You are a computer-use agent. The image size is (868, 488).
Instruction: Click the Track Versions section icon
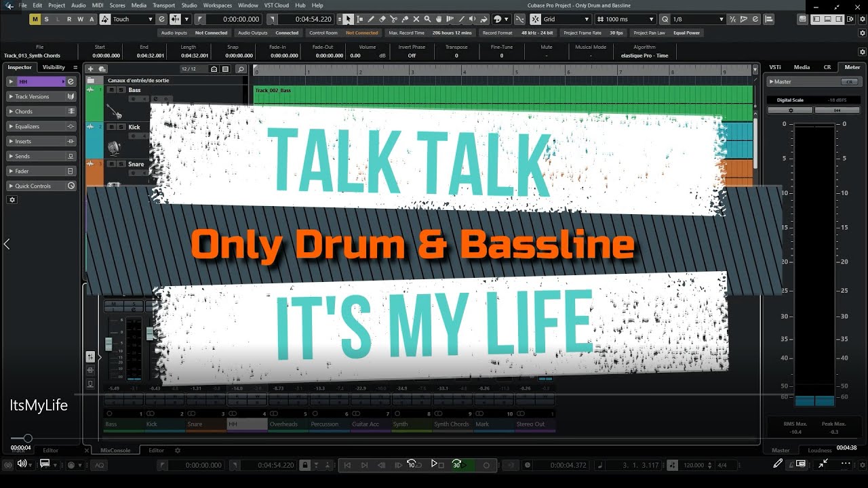(x=71, y=96)
